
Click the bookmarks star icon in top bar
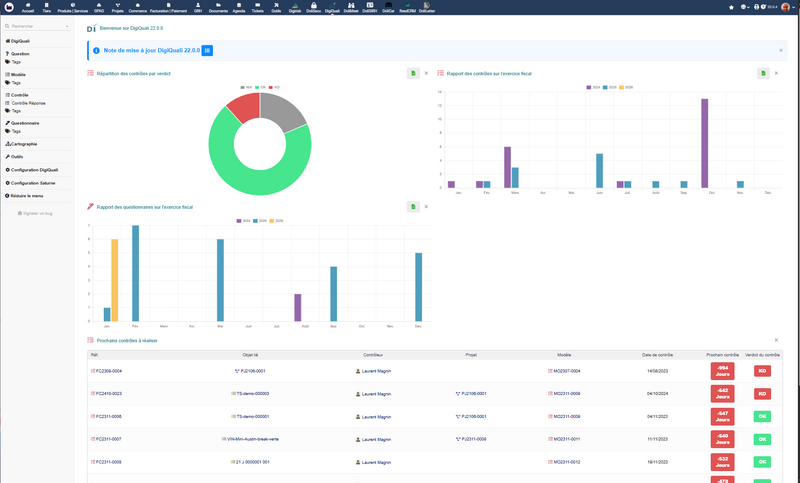tap(731, 7)
